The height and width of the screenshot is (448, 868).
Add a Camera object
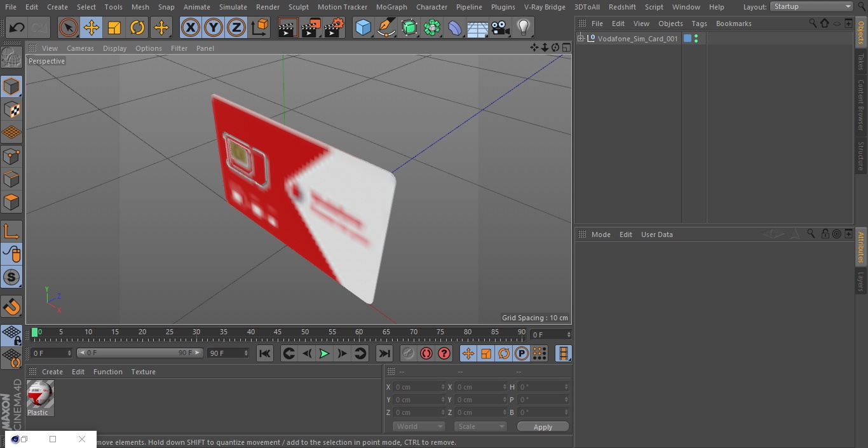(x=501, y=27)
